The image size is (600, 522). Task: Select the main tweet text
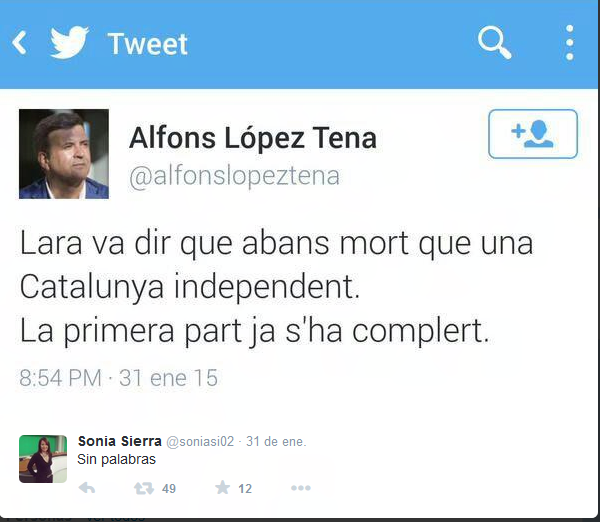tap(276, 287)
